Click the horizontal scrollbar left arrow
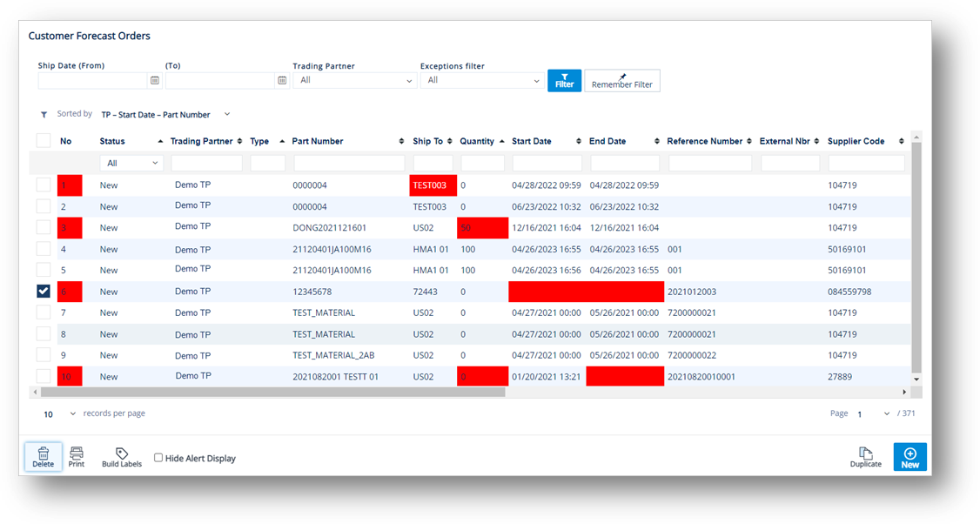This screenshot has height=524, width=980. (35, 392)
